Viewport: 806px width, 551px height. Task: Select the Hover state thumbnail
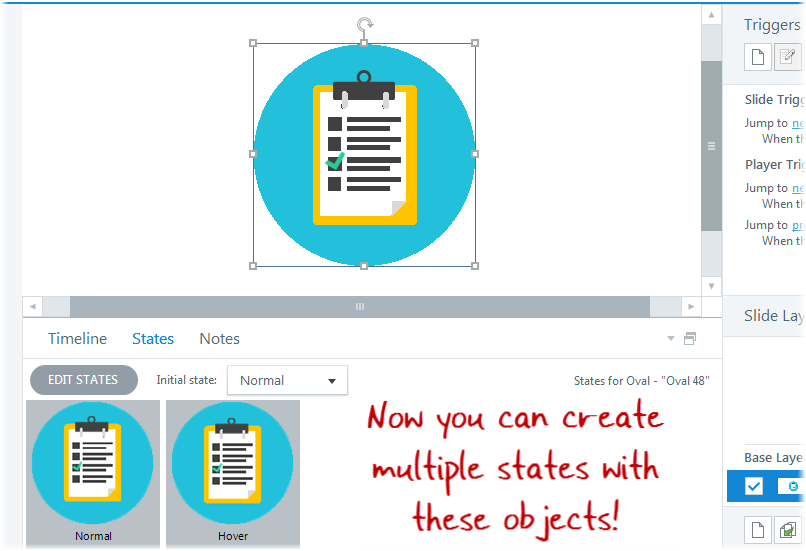pos(232,467)
